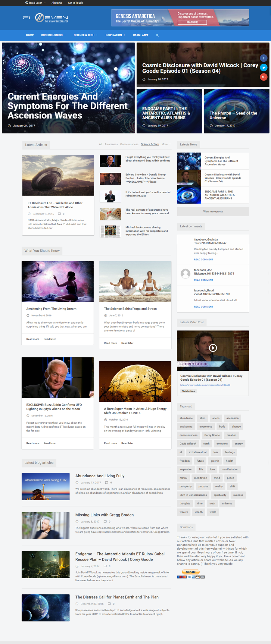Click Read more on Science Behind Yoga article
The image size is (271, 644).
(x=111, y=343)
